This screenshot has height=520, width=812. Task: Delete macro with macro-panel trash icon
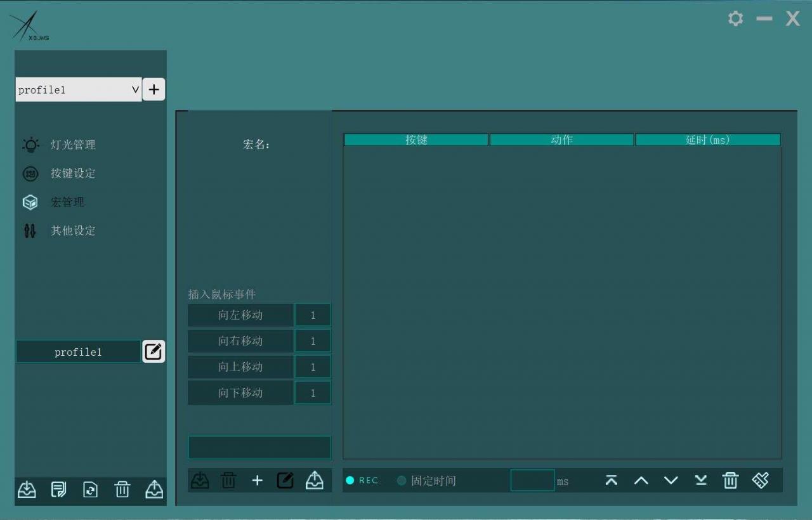tap(228, 481)
